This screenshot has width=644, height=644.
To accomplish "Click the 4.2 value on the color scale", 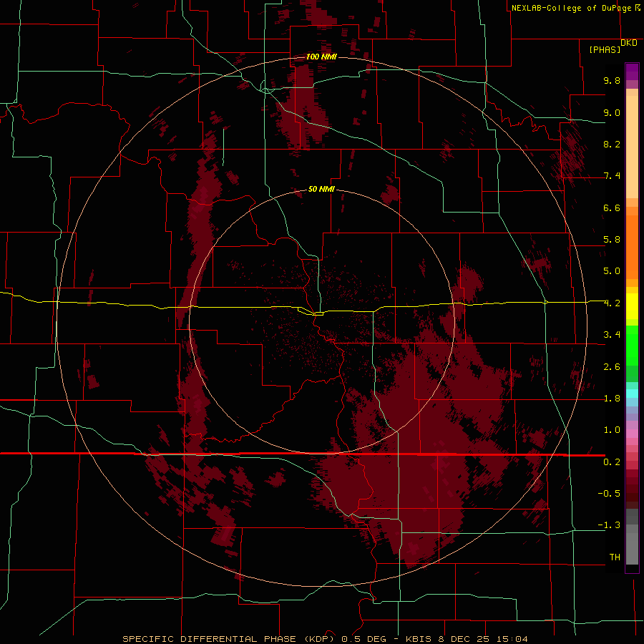I will pos(612,303).
